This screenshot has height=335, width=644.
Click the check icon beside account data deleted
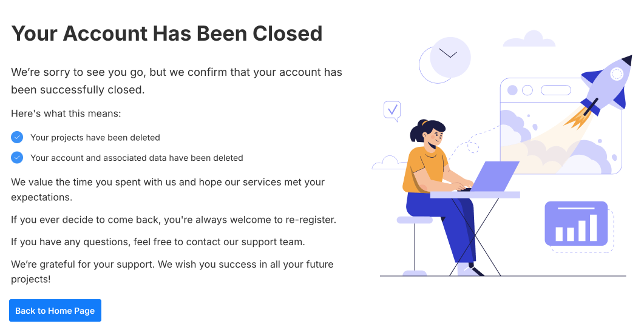17,158
